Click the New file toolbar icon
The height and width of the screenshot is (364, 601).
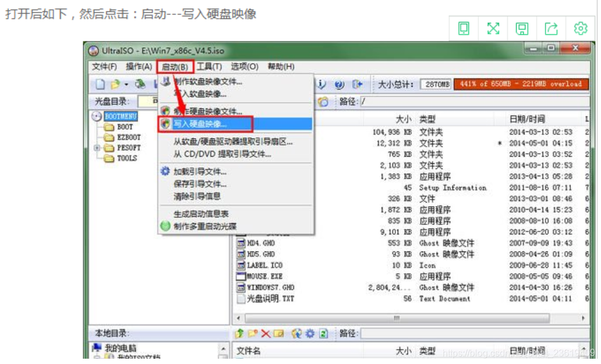[100, 84]
